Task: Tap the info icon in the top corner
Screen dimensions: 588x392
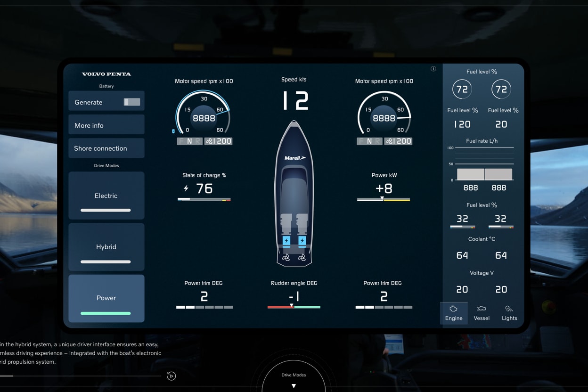Action: pos(433,68)
